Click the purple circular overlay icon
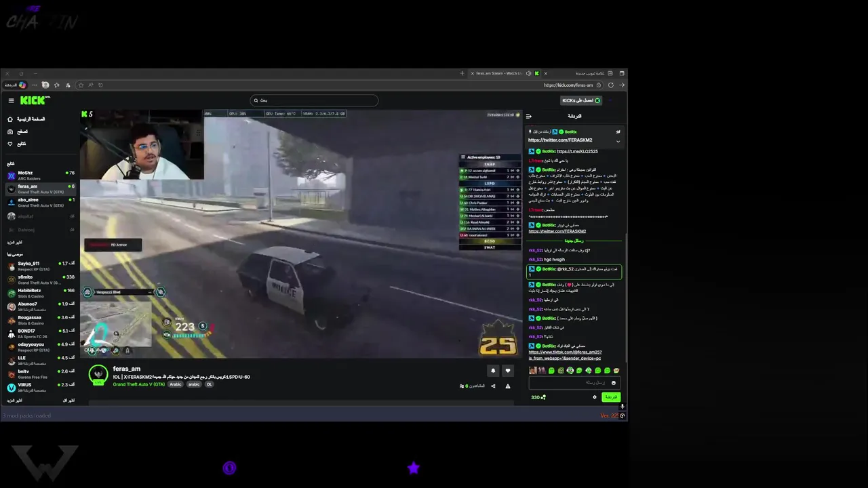 click(x=229, y=468)
